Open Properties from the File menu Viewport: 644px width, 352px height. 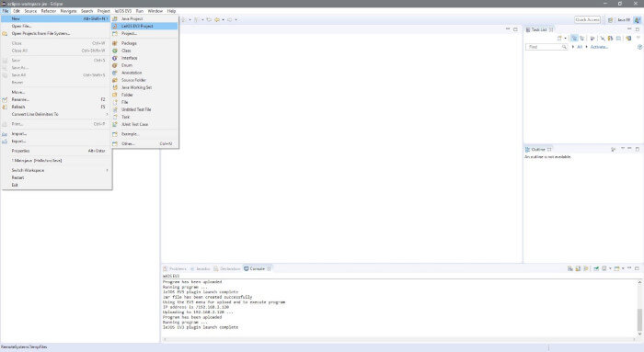[x=56, y=151]
